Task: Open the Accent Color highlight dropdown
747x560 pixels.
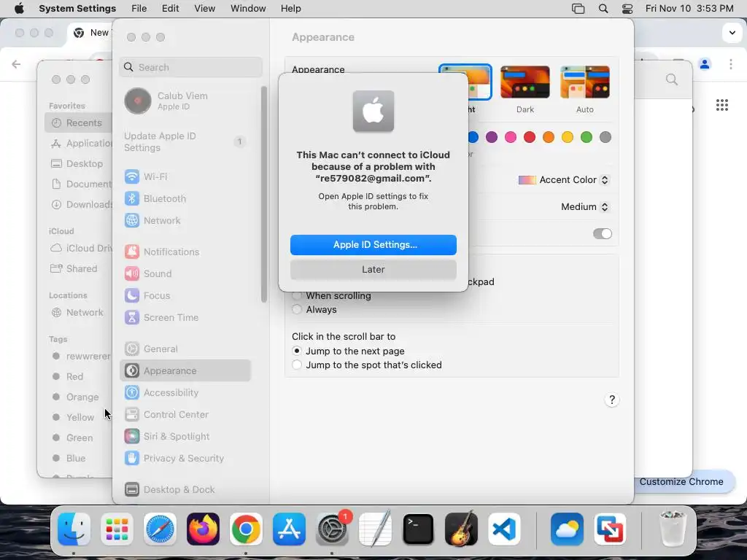Action: (x=564, y=180)
